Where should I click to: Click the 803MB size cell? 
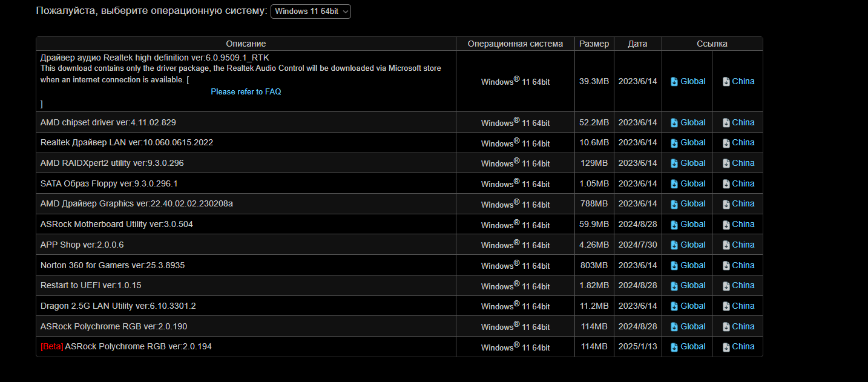(x=594, y=265)
